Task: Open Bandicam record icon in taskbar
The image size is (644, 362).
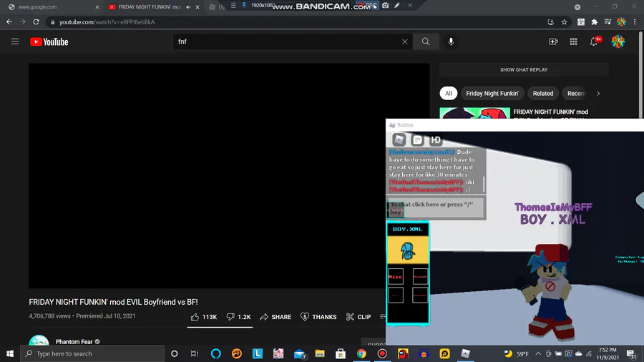Action: coord(382,353)
